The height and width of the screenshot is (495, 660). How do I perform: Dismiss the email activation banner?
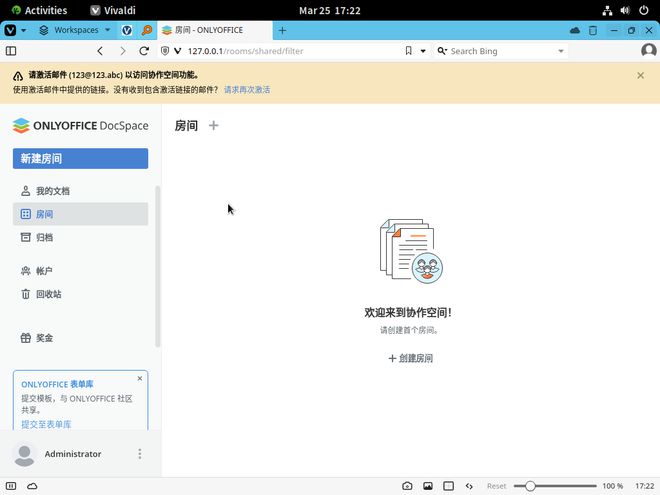[x=641, y=75]
